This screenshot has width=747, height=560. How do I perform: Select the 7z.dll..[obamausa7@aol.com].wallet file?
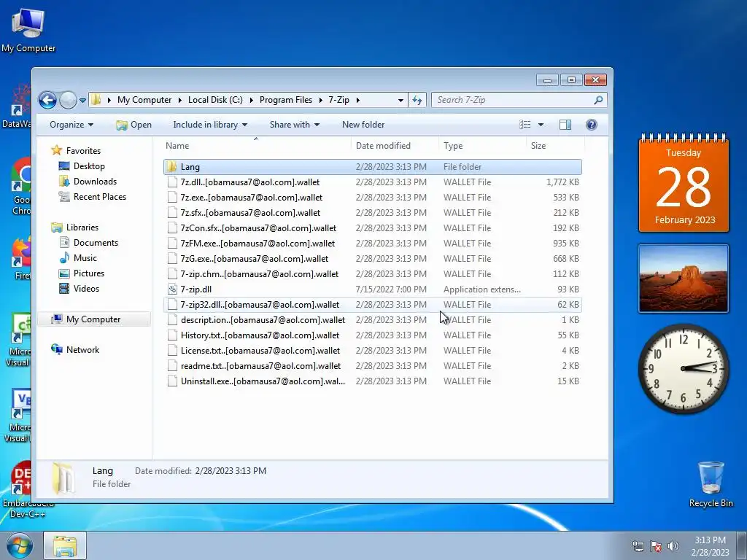373,182
